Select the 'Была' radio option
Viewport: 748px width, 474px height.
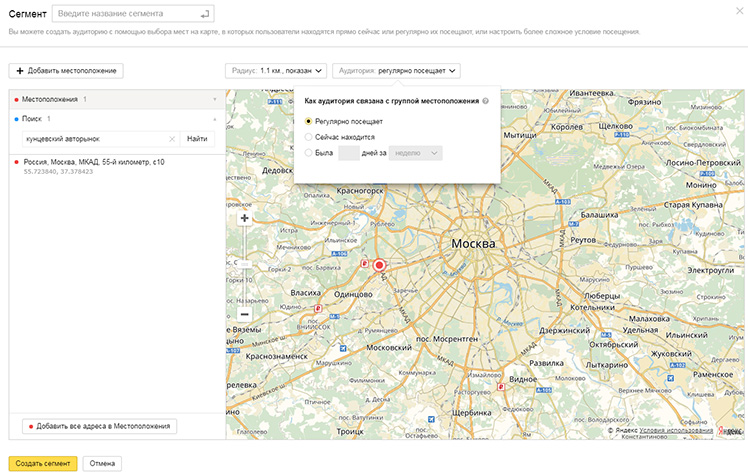point(308,153)
